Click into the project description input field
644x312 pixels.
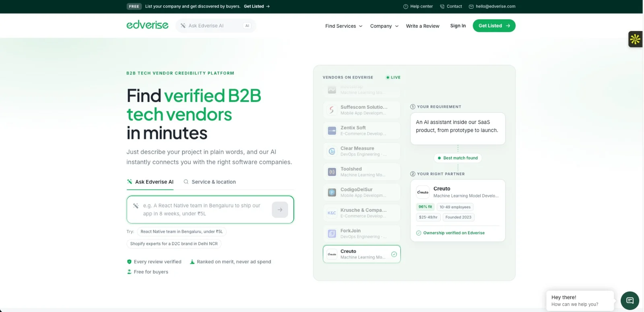click(x=210, y=210)
